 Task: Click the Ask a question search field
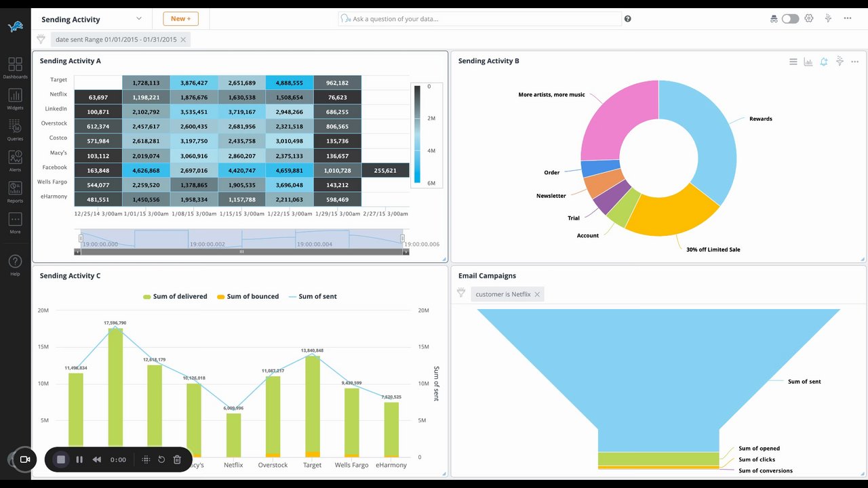[x=480, y=19]
